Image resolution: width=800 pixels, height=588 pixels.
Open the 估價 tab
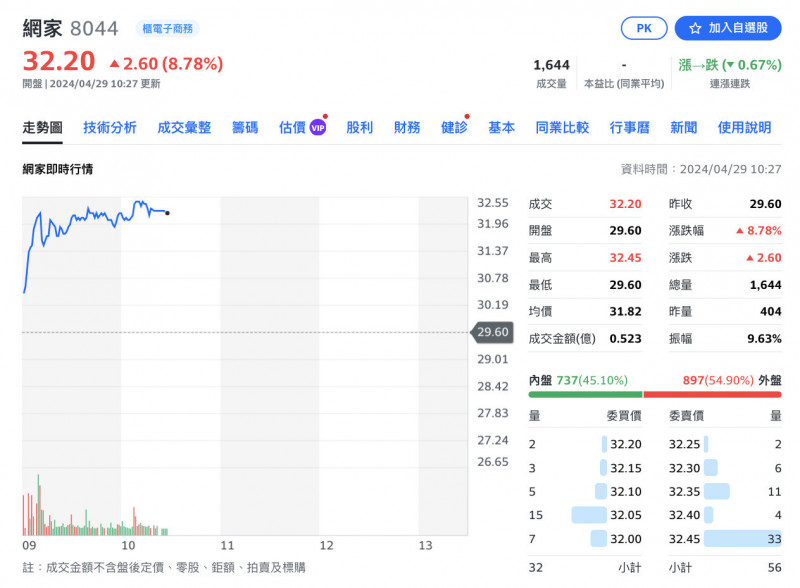(292, 127)
